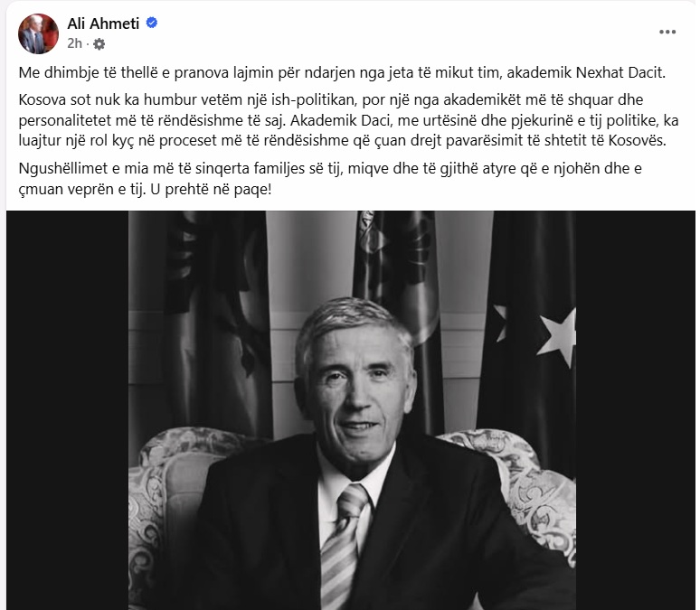The height and width of the screenshot is (610, 700).
Task: Open the black-and-white memorial photo
Action: tap(352, 410)
